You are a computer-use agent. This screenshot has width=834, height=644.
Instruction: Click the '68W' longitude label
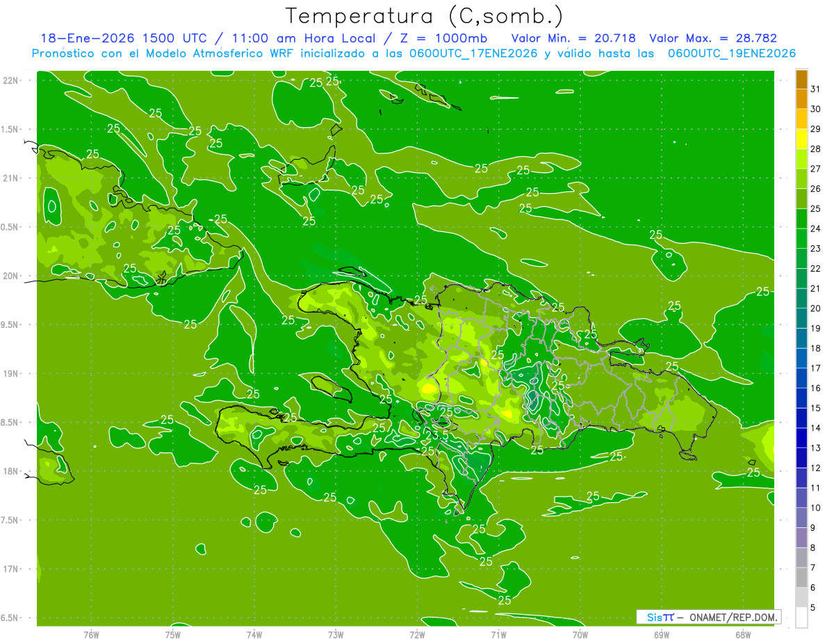(743, 634)
